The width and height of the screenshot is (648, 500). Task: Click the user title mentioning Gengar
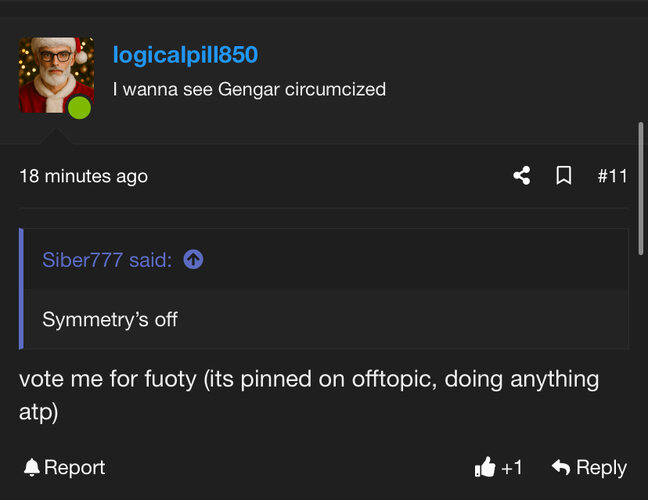coord(249,89)
